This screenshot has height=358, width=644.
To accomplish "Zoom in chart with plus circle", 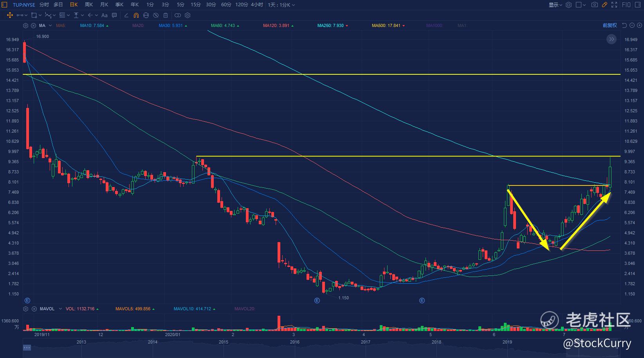I will pyautogui.click(x=639, y=25).
